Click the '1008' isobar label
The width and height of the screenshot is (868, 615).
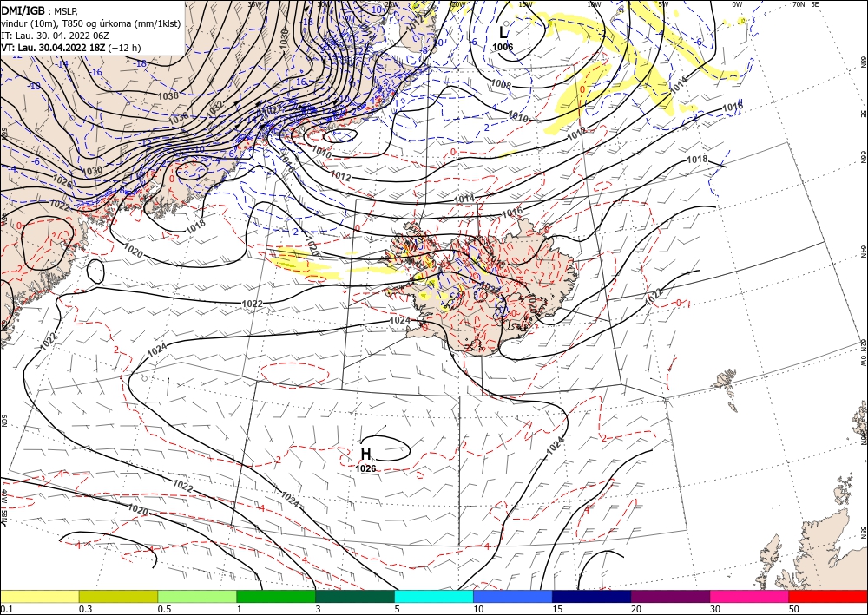click(x=501, y=85)
